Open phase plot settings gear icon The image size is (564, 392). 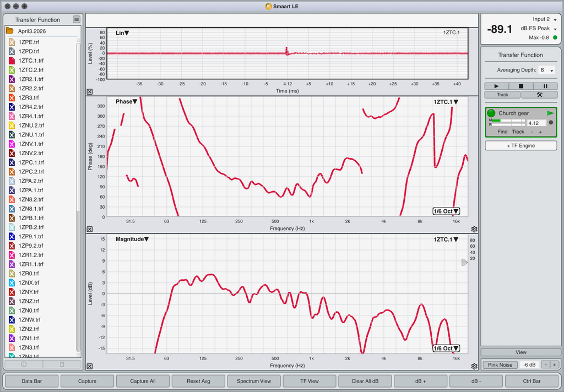tap(474, 229)
